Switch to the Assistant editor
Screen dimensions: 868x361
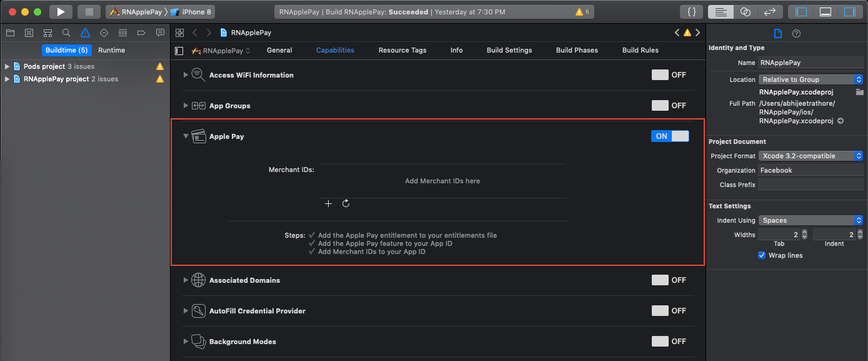click(x=745, y=12)
